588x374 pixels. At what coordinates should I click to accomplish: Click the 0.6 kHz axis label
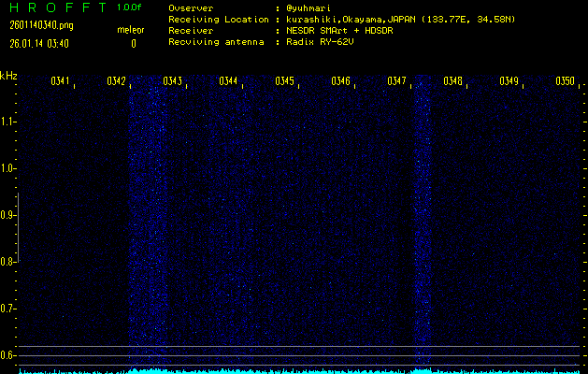[7, 355]
